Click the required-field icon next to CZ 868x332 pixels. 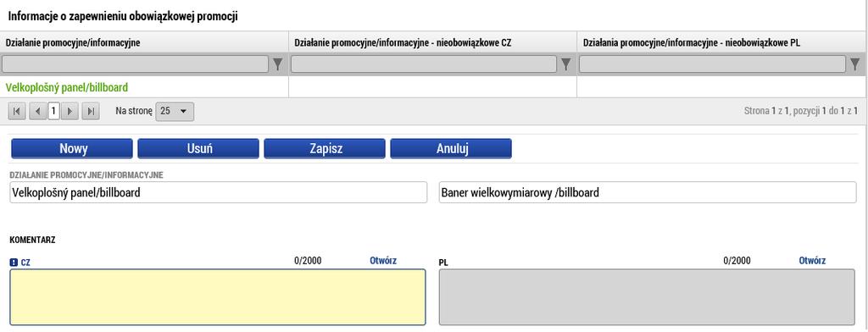click(14, 263)
